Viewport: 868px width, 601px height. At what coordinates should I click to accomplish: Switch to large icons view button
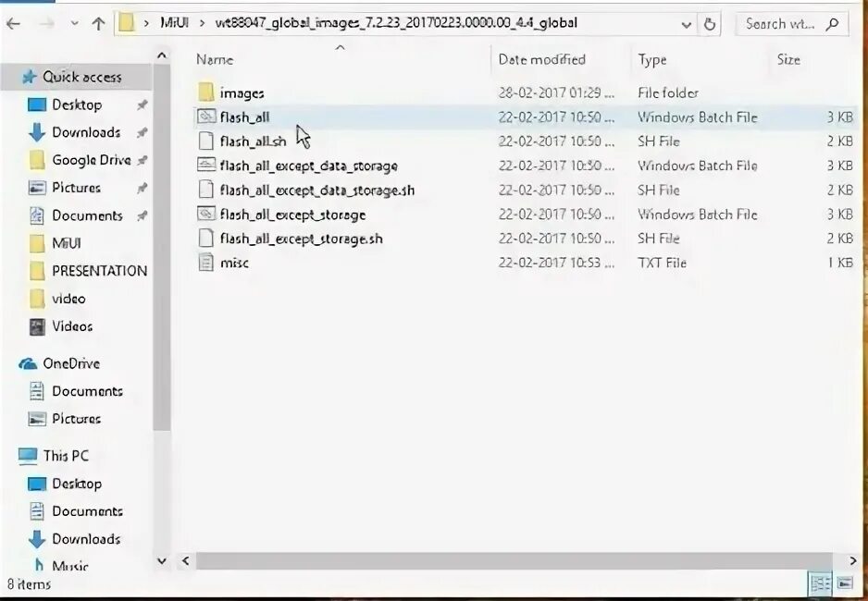[x=845, y=583]
